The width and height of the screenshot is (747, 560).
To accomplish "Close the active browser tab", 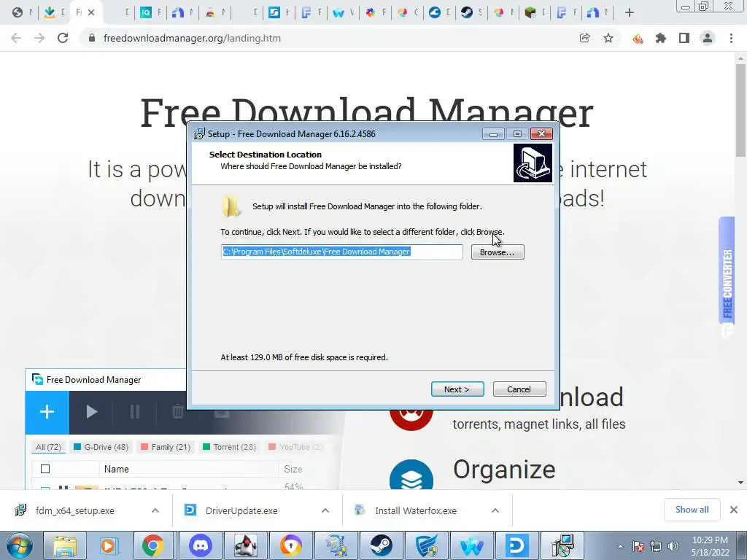I will [x=91, y=12].
